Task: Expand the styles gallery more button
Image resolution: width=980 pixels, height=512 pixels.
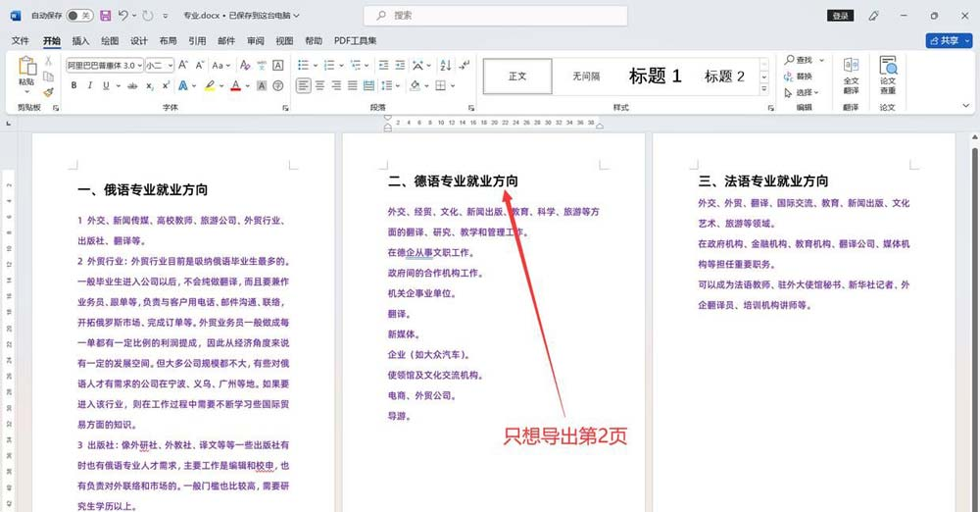Action: pos(763,89)
